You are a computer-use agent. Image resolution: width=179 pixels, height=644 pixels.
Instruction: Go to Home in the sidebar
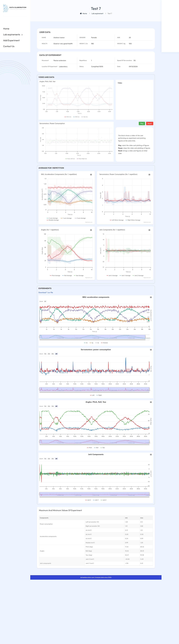[6, 29]
